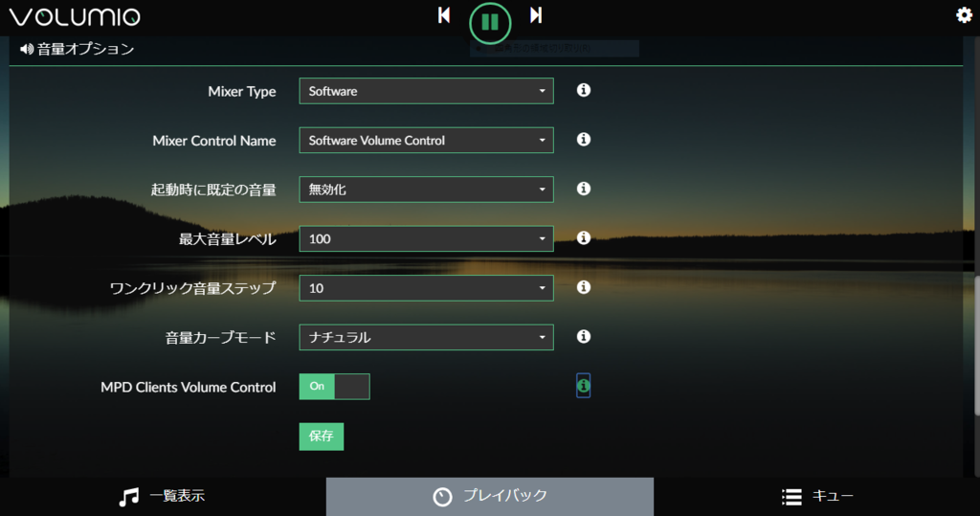Open the Mixer Type dropdown

[x=426, y=91]
